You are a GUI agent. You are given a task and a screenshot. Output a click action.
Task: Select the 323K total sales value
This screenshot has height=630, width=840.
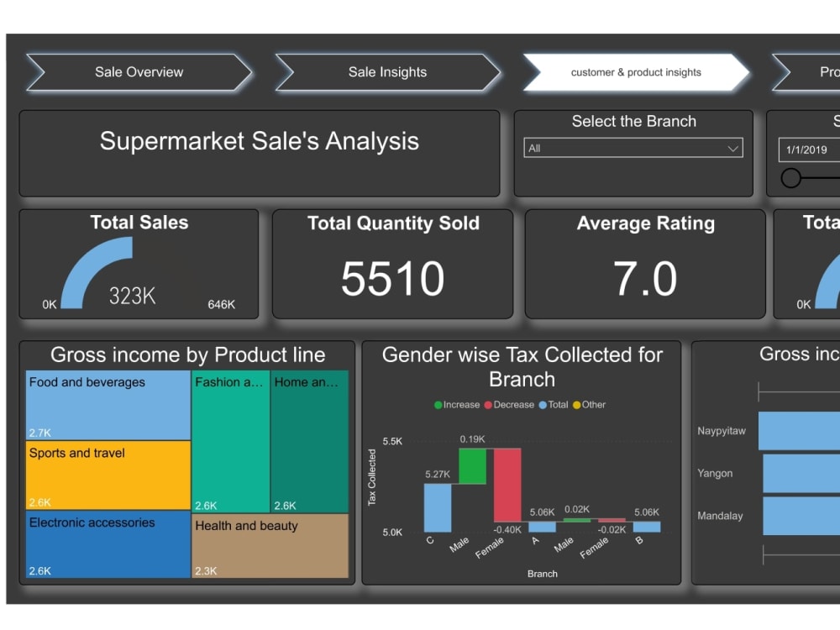(x=133, y=296)
